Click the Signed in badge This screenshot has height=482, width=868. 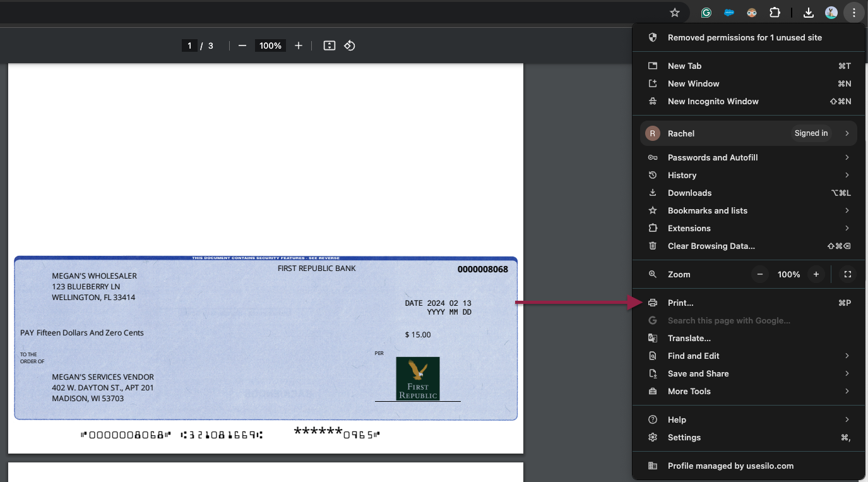tap(811, 133)
